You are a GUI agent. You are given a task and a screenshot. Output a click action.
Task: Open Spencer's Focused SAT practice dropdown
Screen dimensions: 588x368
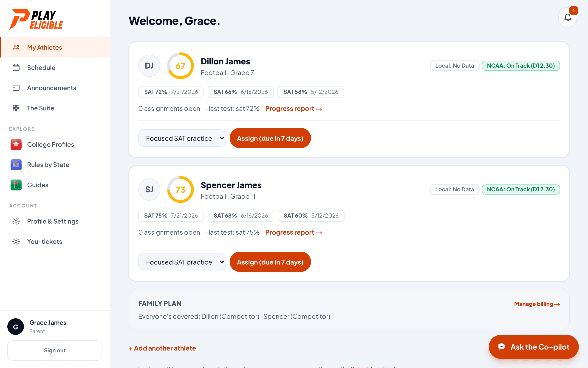point(182,262)
